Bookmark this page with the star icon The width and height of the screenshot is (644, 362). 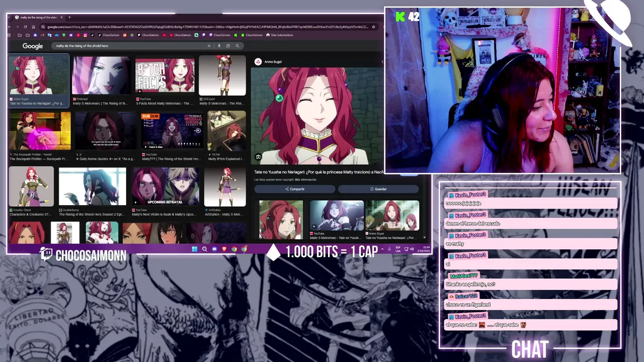point(373,27)
